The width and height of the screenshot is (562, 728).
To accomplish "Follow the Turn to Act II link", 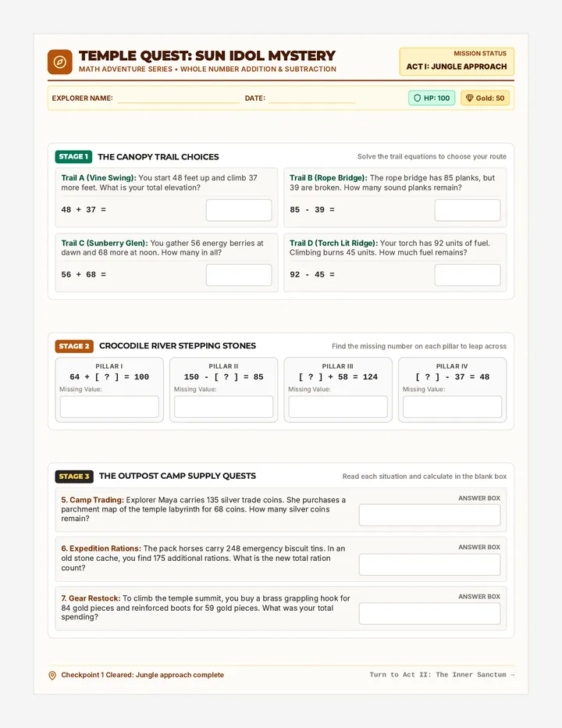I will pos(443,675).
